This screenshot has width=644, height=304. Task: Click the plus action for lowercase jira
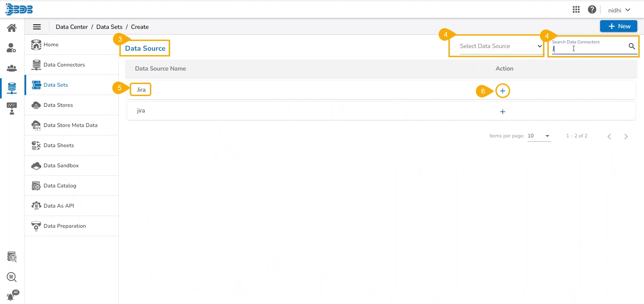pyautogui.click(x=502, y=112)
